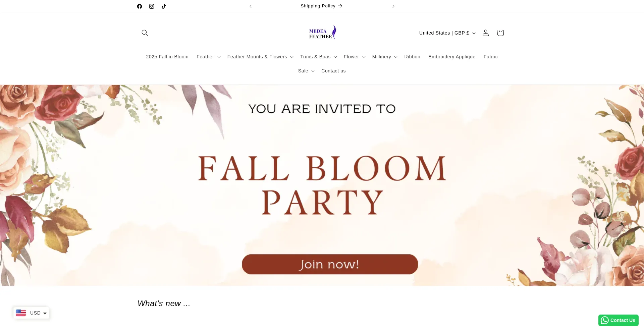Open the Embroidery Applique menu item
The height and width of the screenshot is (333, 644).
[452, 57]
